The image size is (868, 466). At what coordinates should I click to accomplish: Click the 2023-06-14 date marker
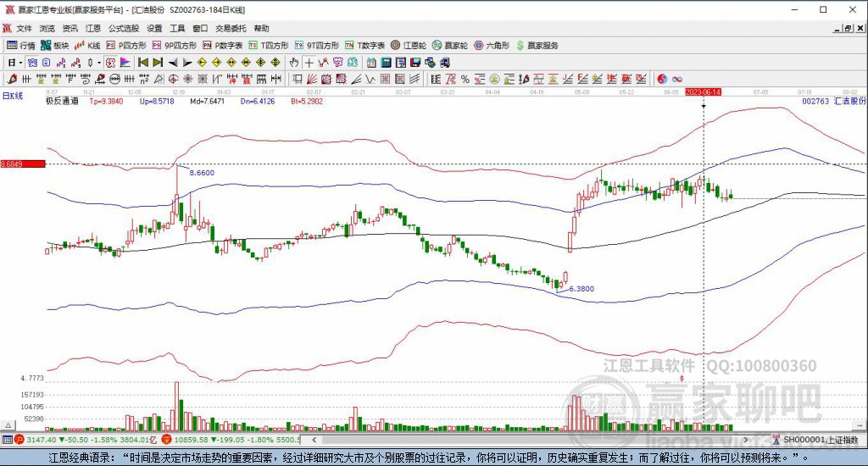coord(703,92)
